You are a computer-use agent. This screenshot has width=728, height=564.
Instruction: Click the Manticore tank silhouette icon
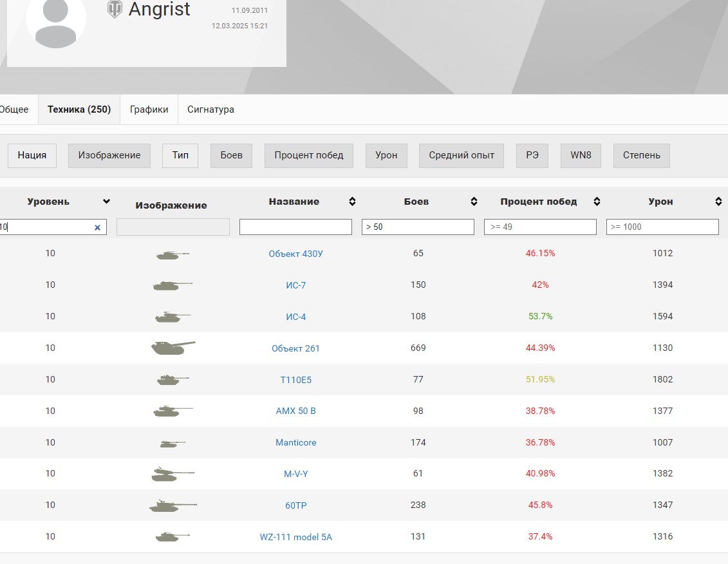point(173,443)
